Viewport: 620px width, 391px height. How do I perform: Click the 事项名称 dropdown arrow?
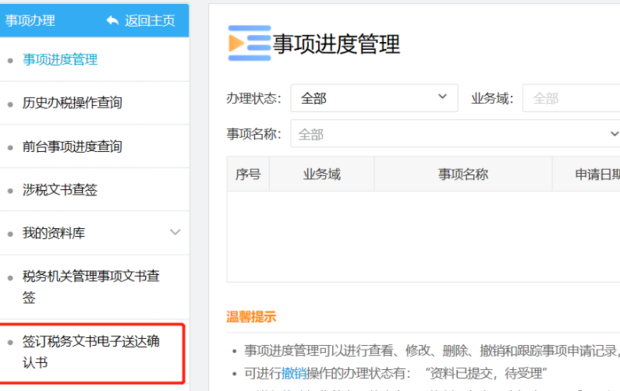point(614,134)
